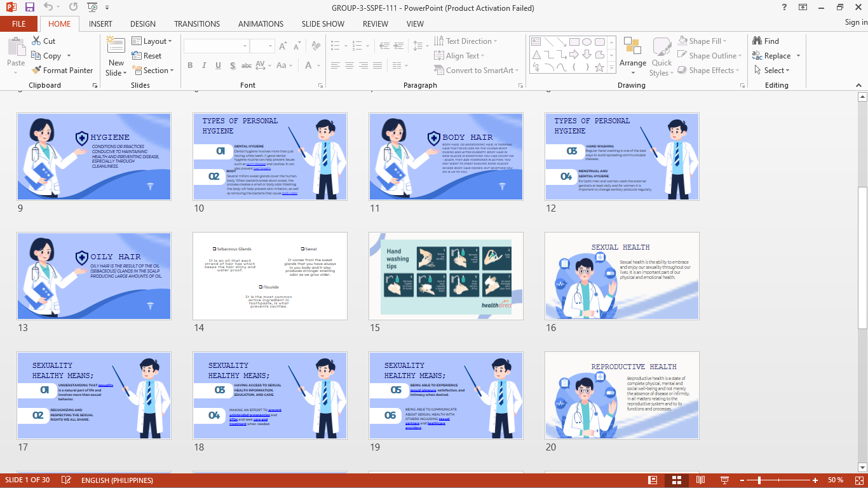
Task: Save the presentation from quick access toolbar
Action: tap(29, 8)
